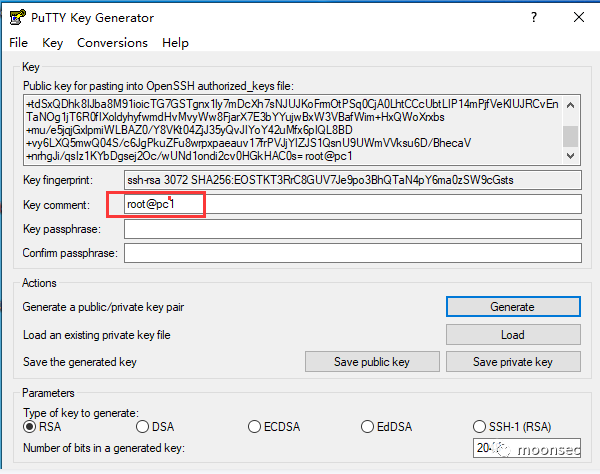Viewport: 600px width, 474px height.
Task: Focus the Key passphrase field
Action: (352, 229)
